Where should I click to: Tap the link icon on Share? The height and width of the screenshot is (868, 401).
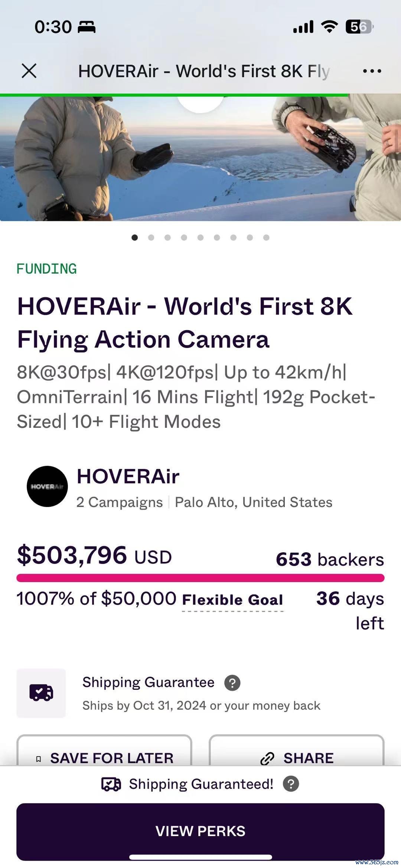click(267, 758)
